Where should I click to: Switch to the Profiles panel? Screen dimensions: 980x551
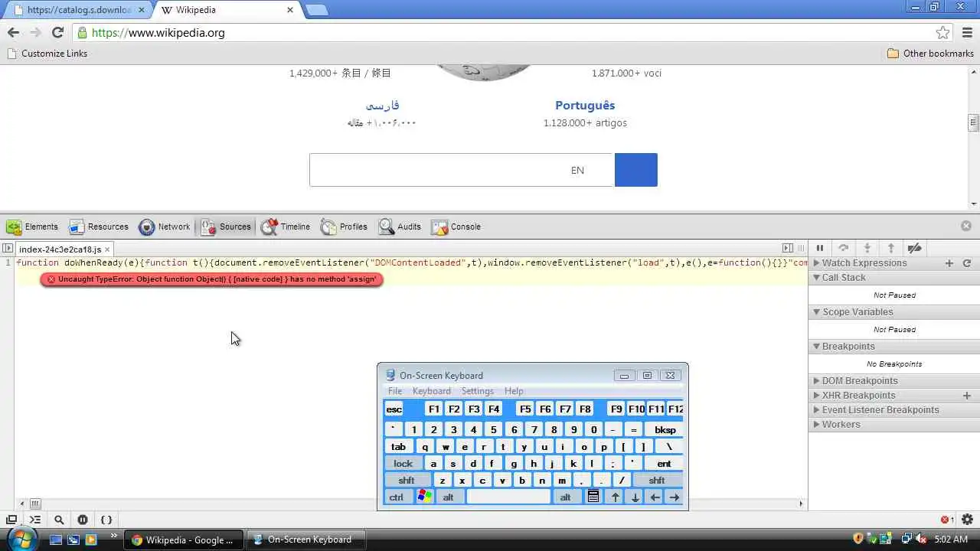(x=344, y=227)
